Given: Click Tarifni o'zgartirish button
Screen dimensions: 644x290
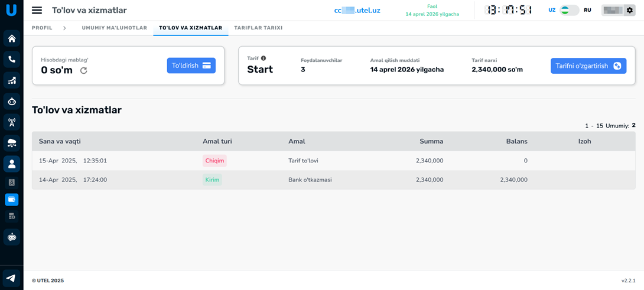Looking at the screenshot, I should 588,66.
